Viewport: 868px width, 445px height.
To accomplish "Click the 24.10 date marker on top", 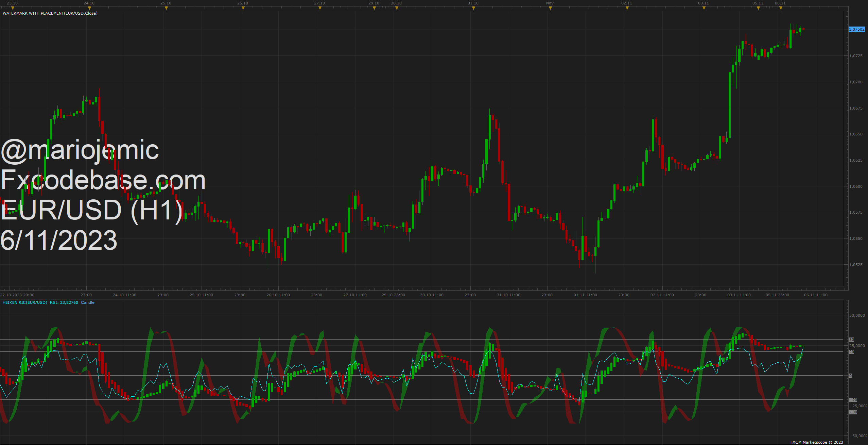I will tap(89, 3).
